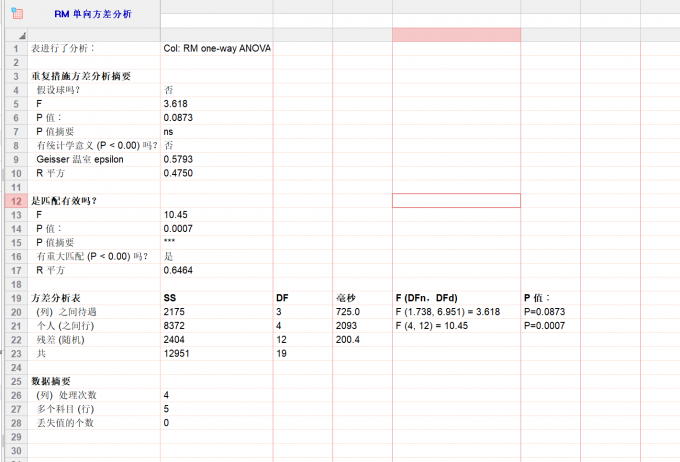This screenshot has width=680, height=462.
Task: Click the '***' P value summary cell
Action: click(x=169, y=242)
